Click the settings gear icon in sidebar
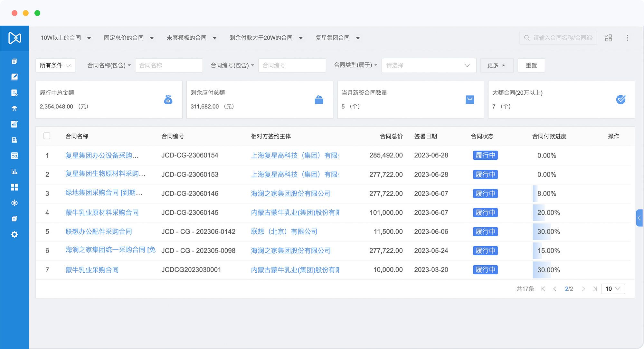 pyautogui.click(x=14, y=234)
